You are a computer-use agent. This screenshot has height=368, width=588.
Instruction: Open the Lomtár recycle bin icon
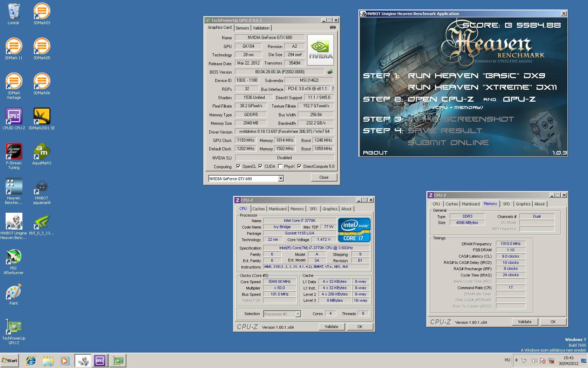click(14, 14)
